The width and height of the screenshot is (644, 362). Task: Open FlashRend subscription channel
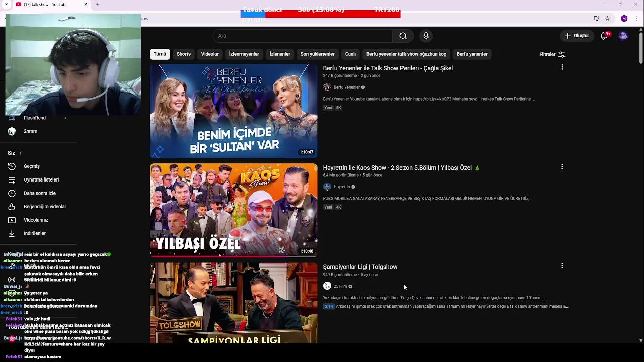(35, 118)
